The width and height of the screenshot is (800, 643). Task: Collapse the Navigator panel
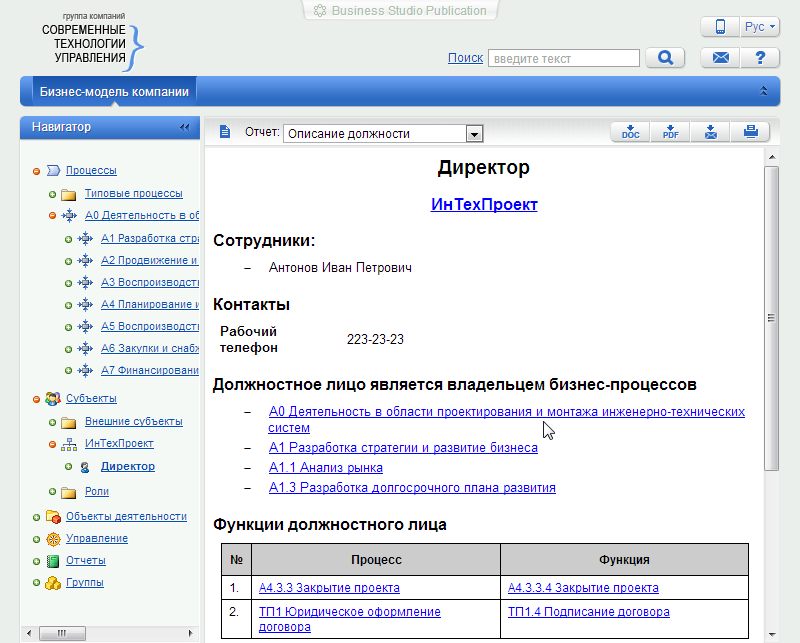click(184, 127)
